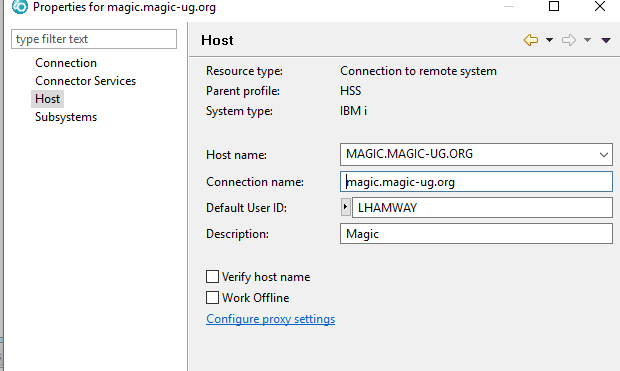Click the grayed Forward arrow icon
The width and height of the screenshot is (620, 371).
(x=569, y=40)
